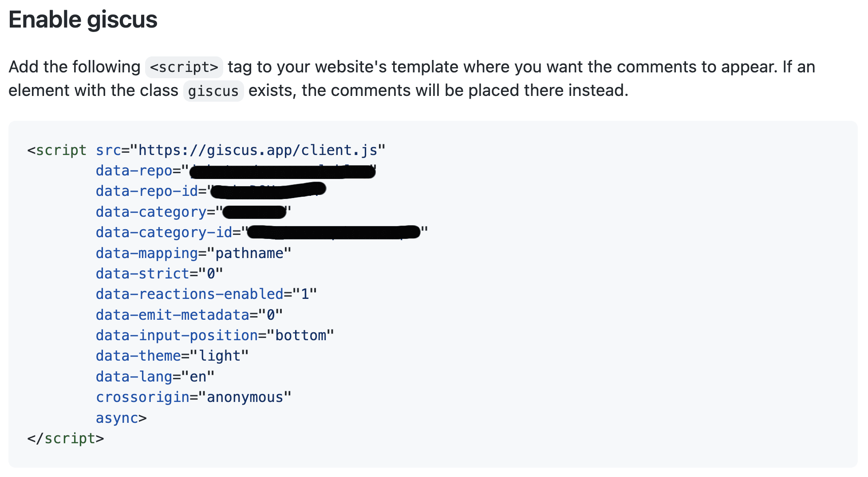The width and height of the screenshot is (868, 477).
Task: Click the data-strict attribute line
Action: coord(159,274)
